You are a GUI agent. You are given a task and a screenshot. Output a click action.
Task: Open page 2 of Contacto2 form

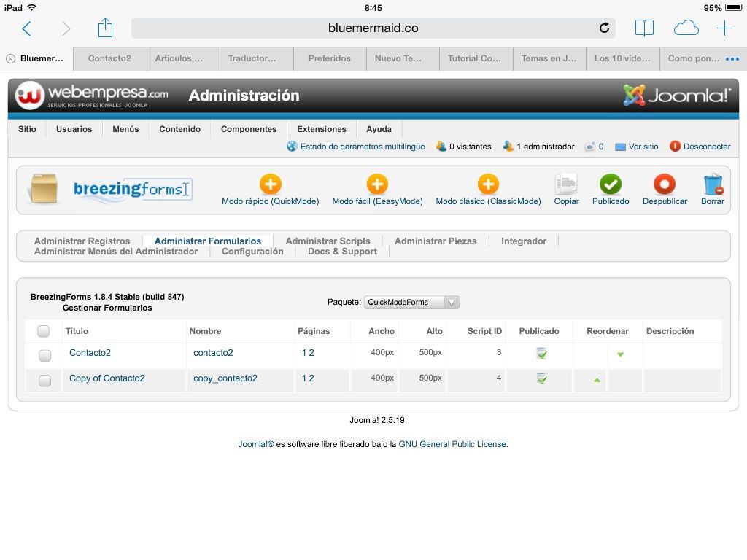pos(311,353)
